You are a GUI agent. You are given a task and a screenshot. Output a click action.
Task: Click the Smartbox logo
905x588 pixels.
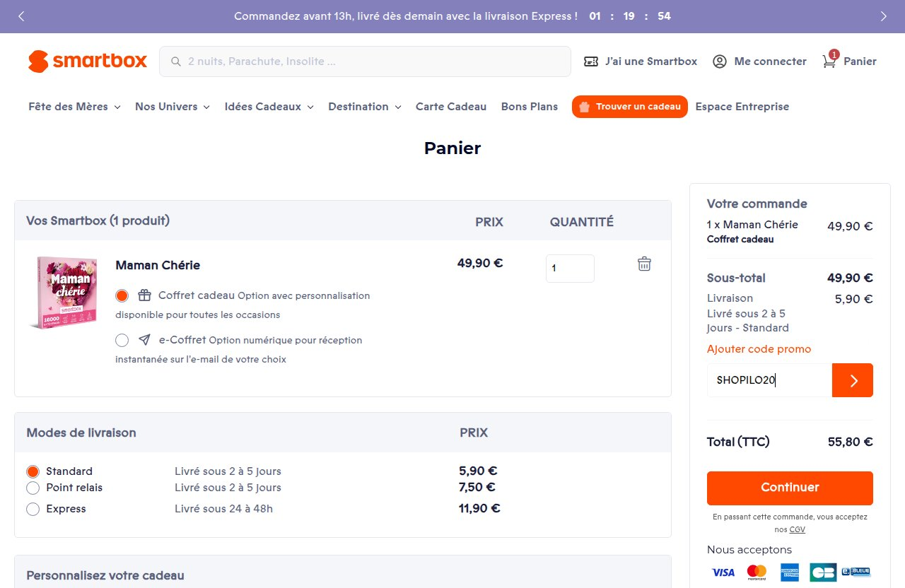point(88,61)
